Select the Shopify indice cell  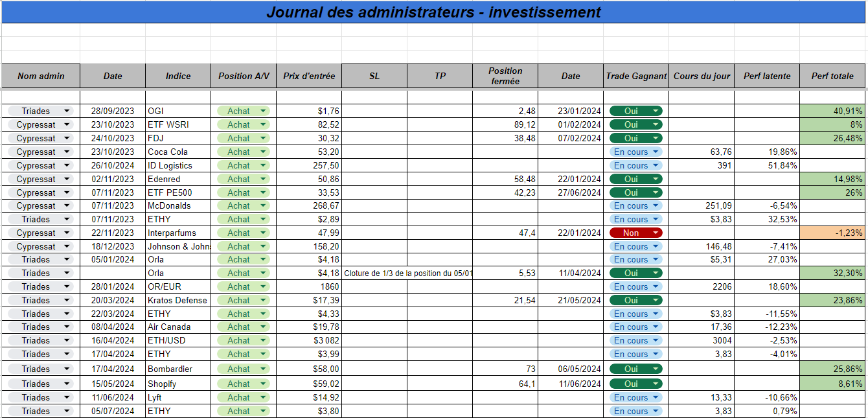tap(178, 384)
